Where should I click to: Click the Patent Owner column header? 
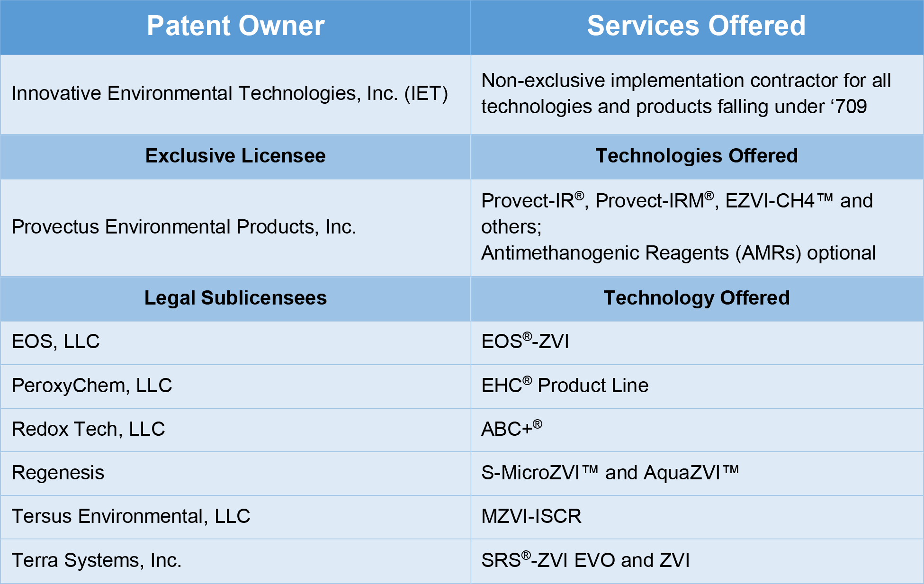point(235,26)
